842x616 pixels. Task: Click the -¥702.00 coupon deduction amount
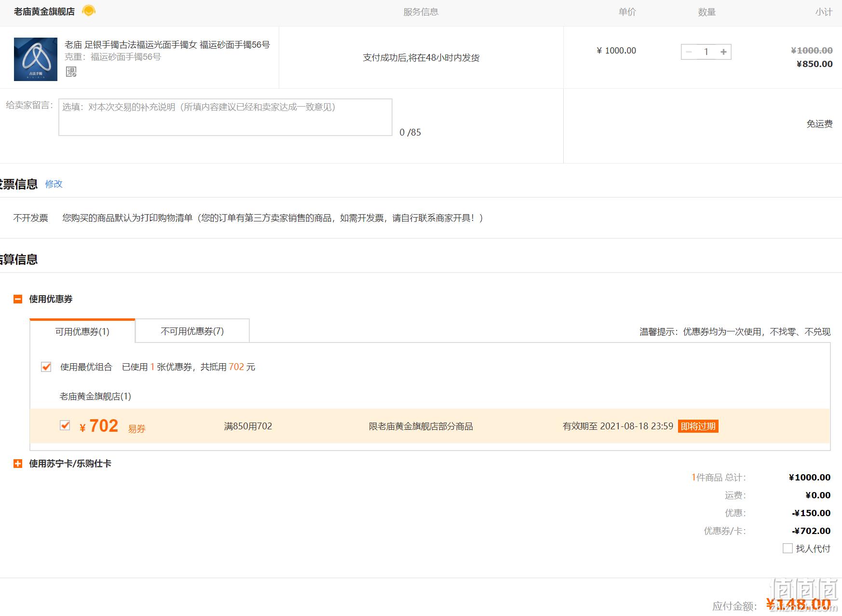coord(811,531)
